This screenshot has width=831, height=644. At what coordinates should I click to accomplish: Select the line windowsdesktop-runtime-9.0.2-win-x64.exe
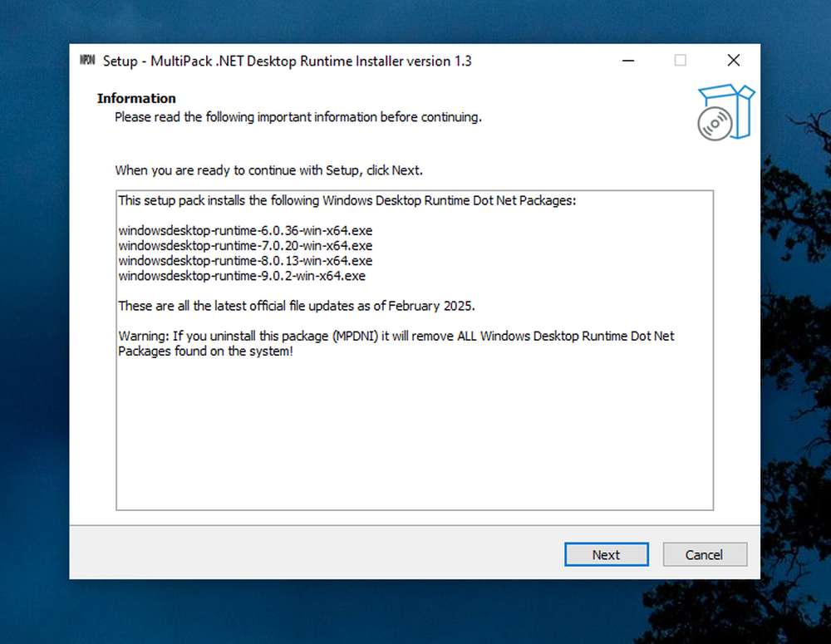coord(242,276)
